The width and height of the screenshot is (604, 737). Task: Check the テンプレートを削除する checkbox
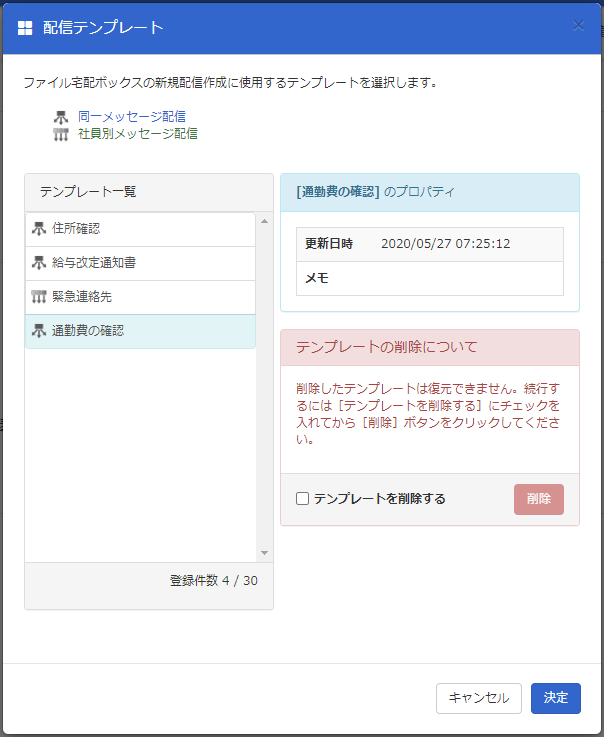[302, 499]
